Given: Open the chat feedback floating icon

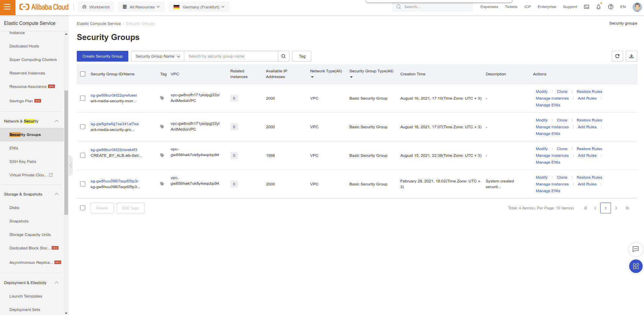Looking at the screenshot, I should tap(636, 249).
